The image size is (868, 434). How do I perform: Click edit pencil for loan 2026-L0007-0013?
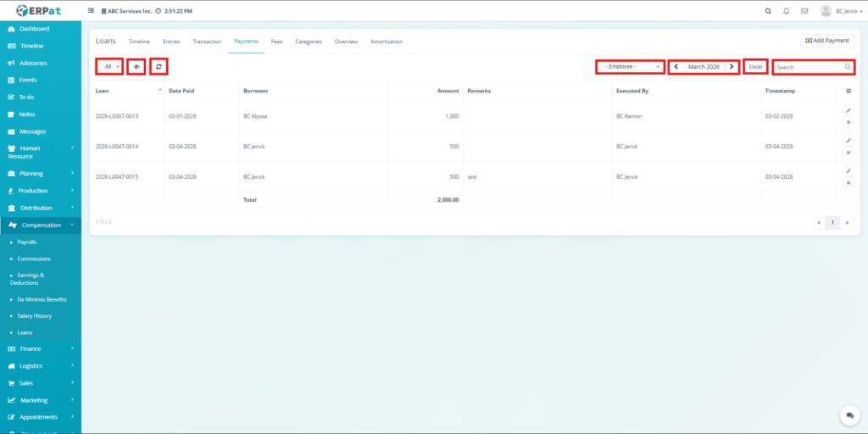(849, 110)
